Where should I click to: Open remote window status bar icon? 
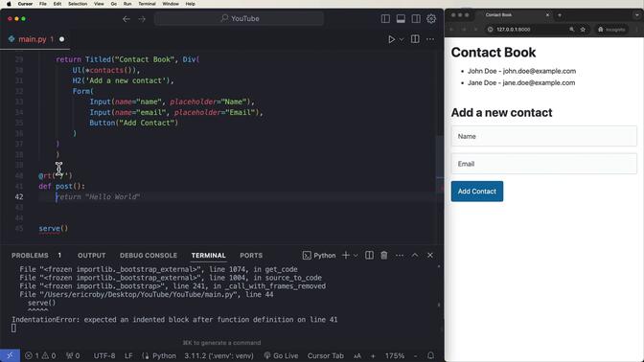click(10, 356)
